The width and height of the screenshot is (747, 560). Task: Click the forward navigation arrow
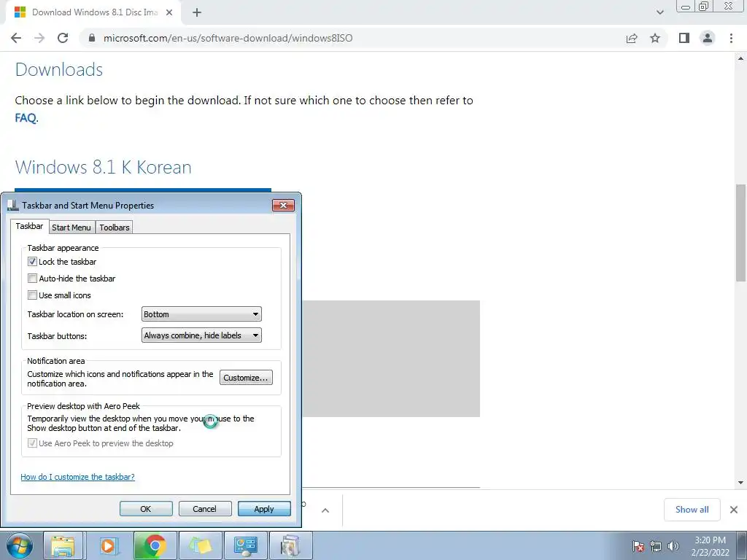point(39,38)
